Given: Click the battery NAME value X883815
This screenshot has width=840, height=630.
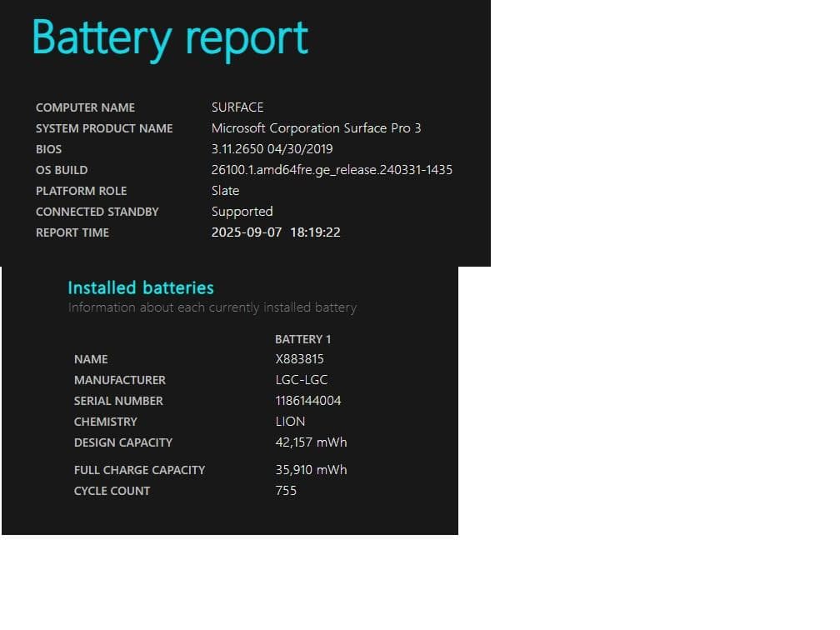Looking at the screenshot, I should 300,359.
